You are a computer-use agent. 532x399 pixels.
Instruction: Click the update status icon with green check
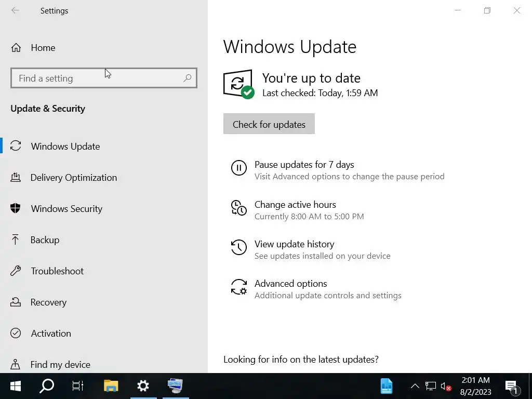(239, 84)
